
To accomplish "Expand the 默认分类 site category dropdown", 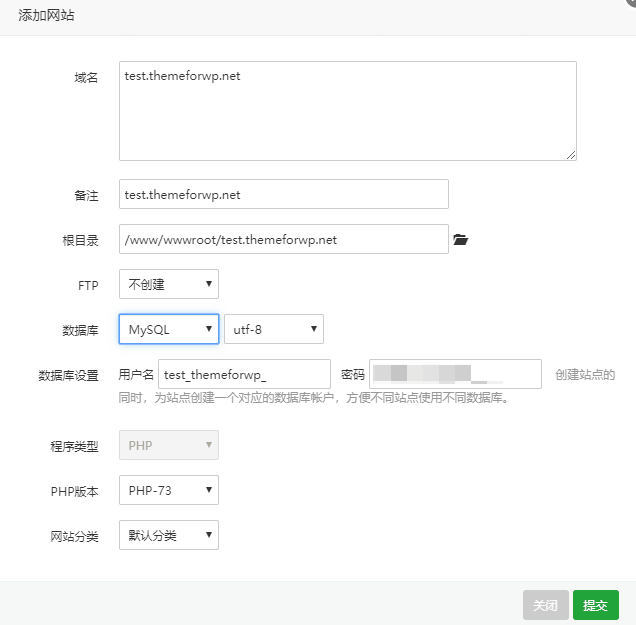I will click(x=168, y=535).
